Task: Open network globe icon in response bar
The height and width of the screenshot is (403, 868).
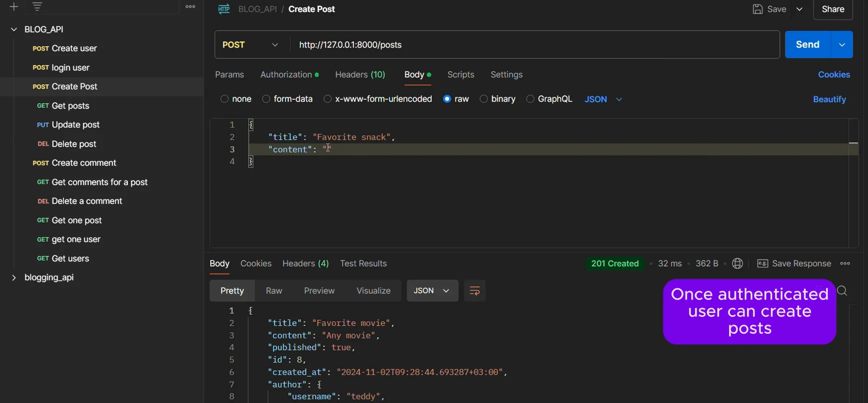Action: point(737,263)
